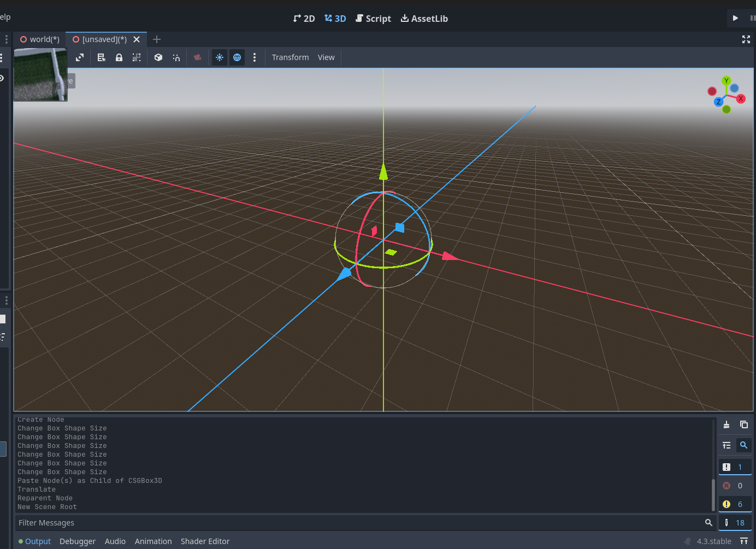This screenshot has width=756, height=549.
Task: Select the world(*) scene tab
Action: (39, 39)
